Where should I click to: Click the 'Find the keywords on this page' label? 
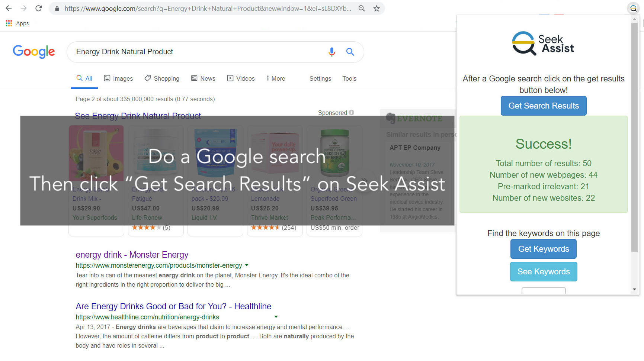tap(544, 233)
